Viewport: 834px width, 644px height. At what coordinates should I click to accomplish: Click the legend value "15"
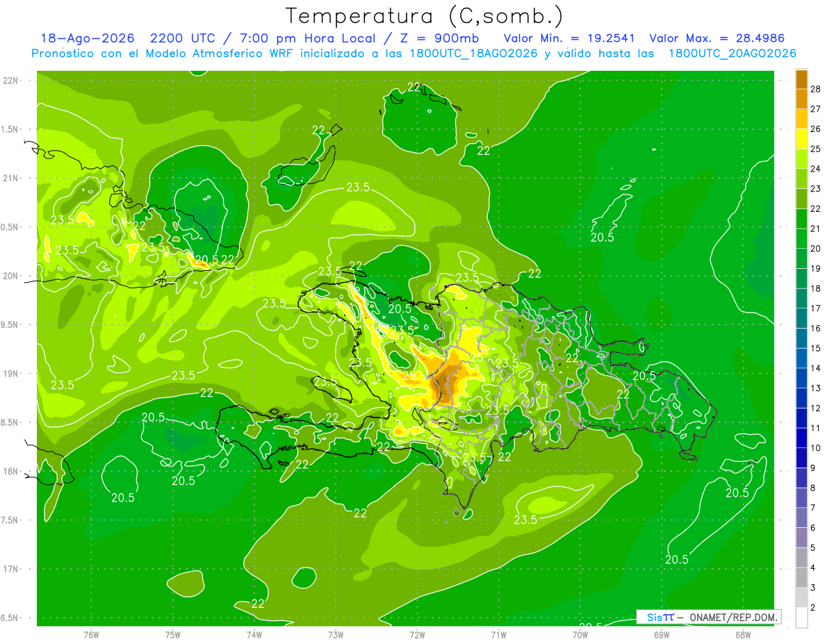point(815,348)
